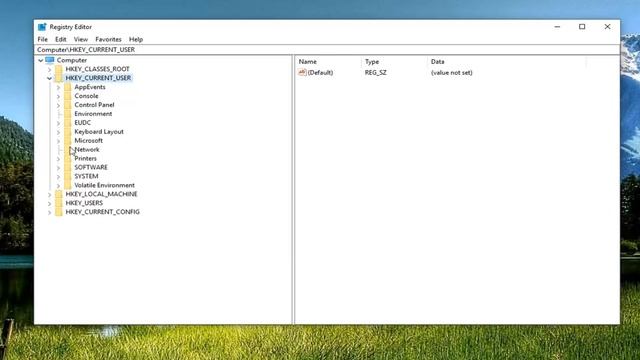Image resolution: width=640 pixels, height=360 pixels.
Task: Expand HKEY_CLASSES_ROOT with its arrow
Action: pos(49,69)
